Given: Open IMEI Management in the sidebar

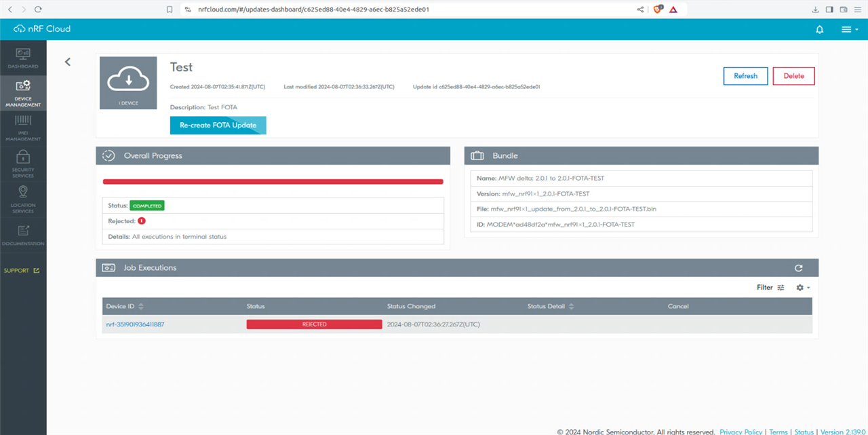Looking at the screenshot, I should click(23, 128).
